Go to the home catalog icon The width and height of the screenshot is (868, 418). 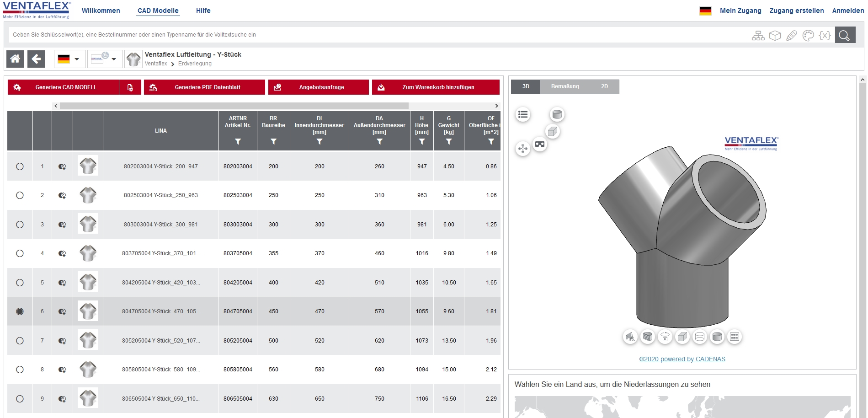(15, 59)
